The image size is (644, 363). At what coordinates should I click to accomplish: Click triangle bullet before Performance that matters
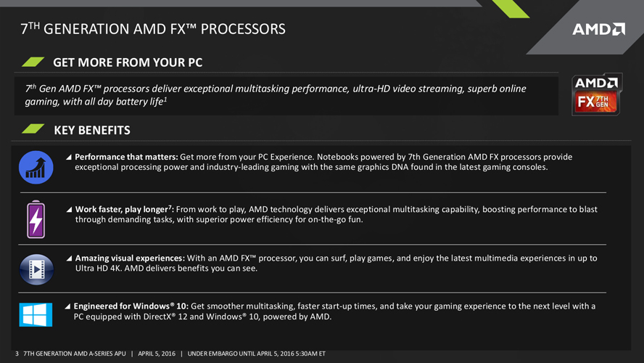click(69, 157)
